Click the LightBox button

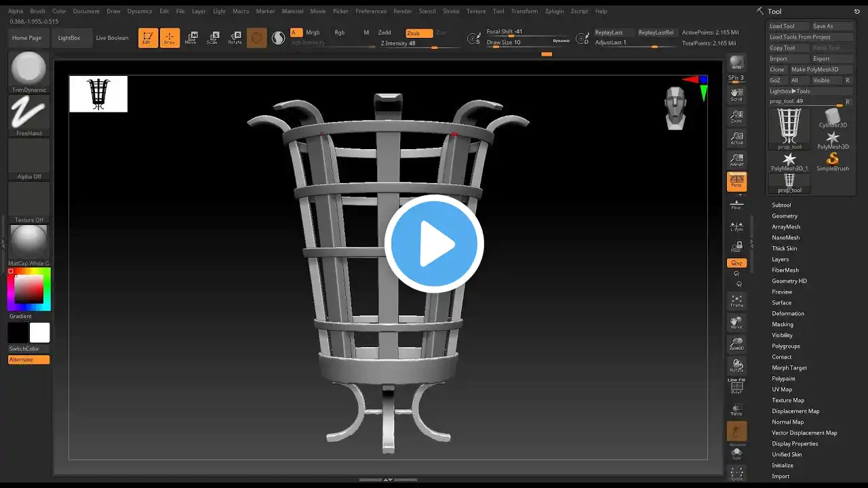click(69, 38)
